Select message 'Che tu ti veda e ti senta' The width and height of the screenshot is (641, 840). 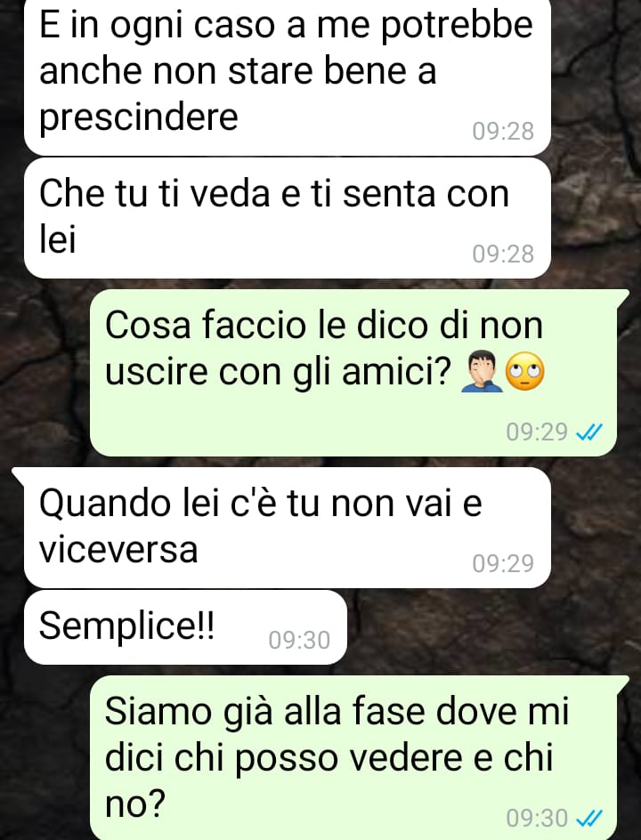(x=288, y=218)
